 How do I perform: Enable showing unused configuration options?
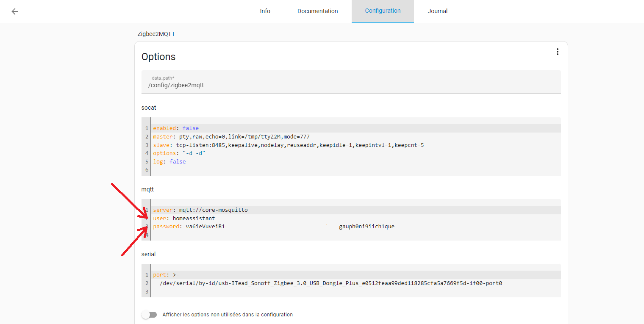[149, 315]
